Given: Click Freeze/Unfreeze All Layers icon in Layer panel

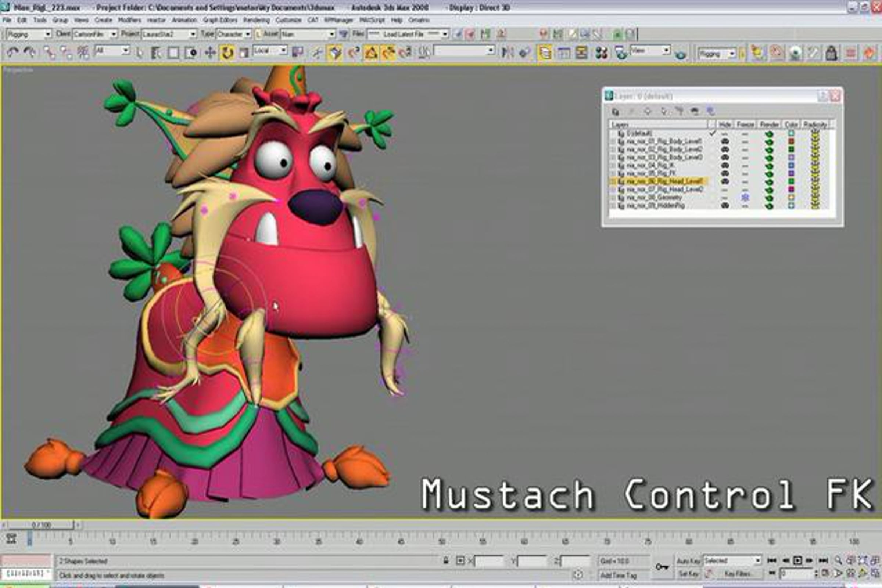Looking at the screenshot, I should coord(710,111).
